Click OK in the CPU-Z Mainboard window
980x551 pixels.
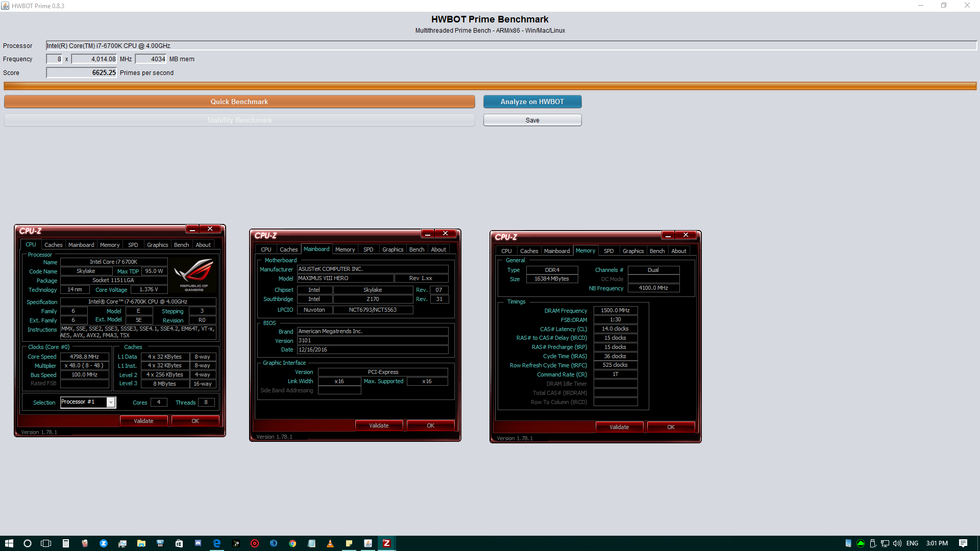430,425
